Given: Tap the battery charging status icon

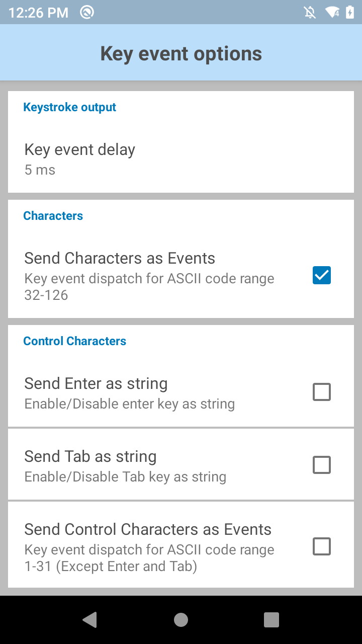Looking at the screenshot, I should (x=350, y=12).
